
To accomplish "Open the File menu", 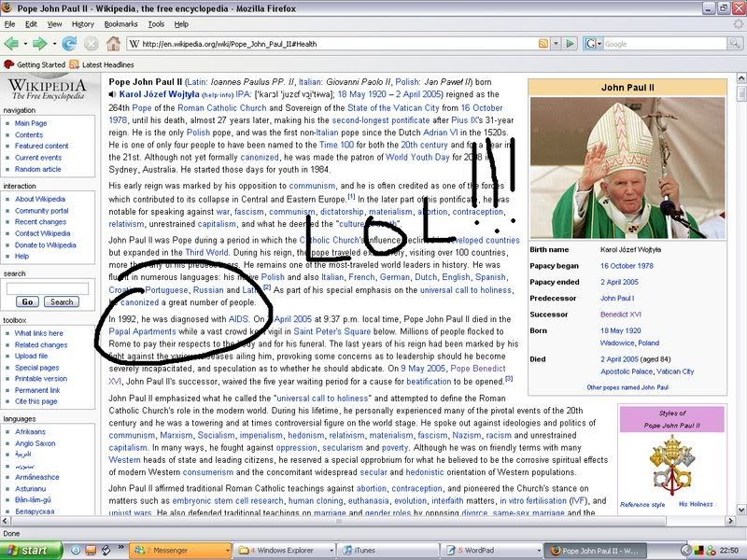I will coord(9,24).
